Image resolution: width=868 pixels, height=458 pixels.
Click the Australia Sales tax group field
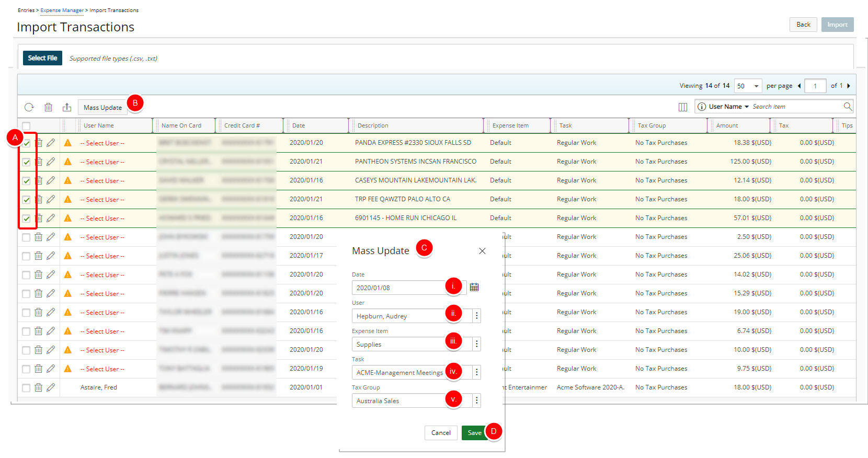click(x=412, y=400)
